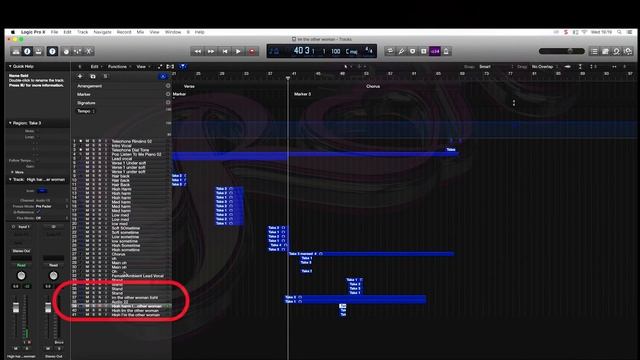
Task: Open the Library button in control bar
Action: tap(16, 51)
